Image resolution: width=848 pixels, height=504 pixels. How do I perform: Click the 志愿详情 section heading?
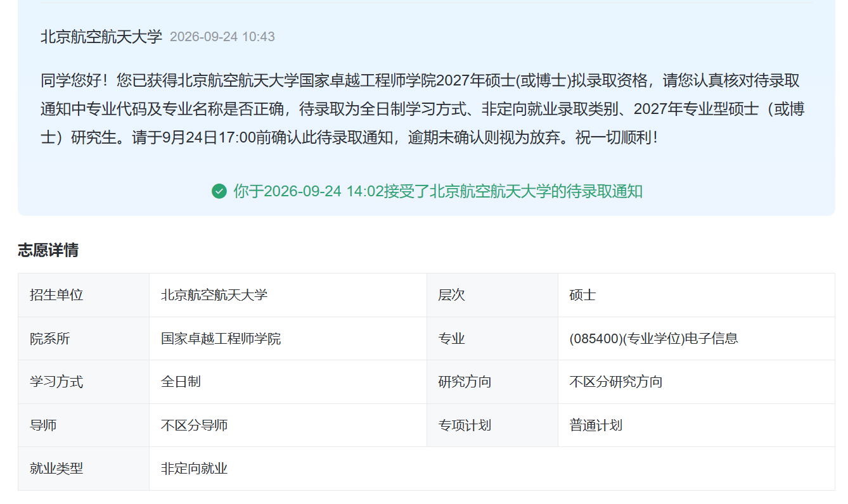point(48,250)
